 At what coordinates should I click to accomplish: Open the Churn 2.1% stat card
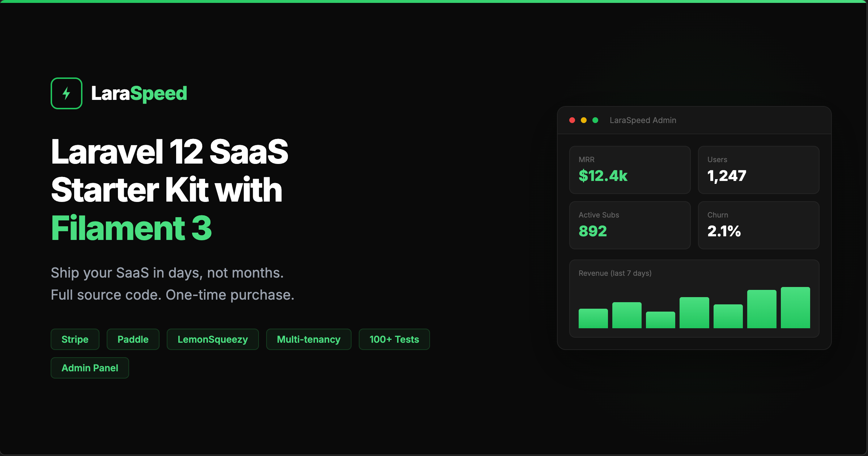[x=759, y=225]
